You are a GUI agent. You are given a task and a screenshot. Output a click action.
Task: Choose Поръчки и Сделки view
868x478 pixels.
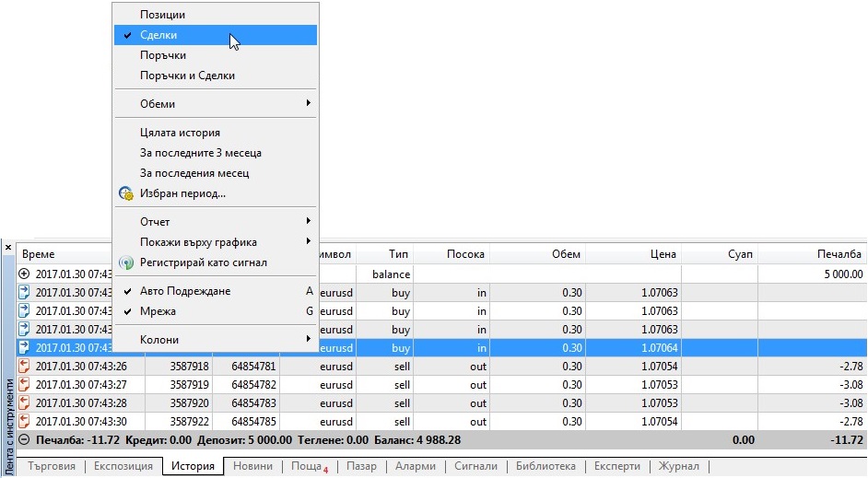[216, 76]
